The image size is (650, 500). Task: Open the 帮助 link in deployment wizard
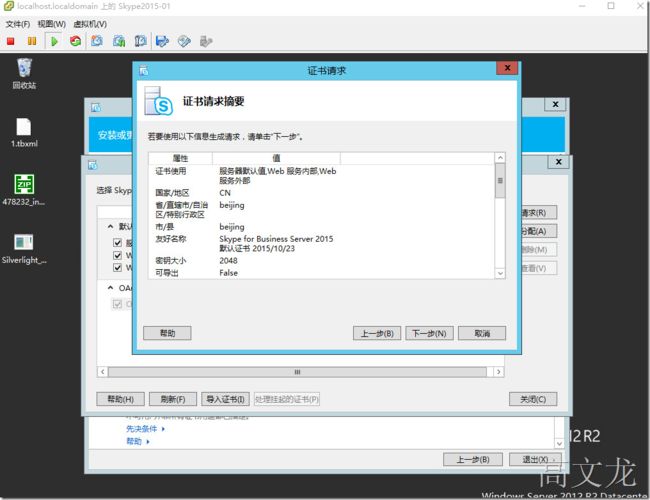pos(134,441)
